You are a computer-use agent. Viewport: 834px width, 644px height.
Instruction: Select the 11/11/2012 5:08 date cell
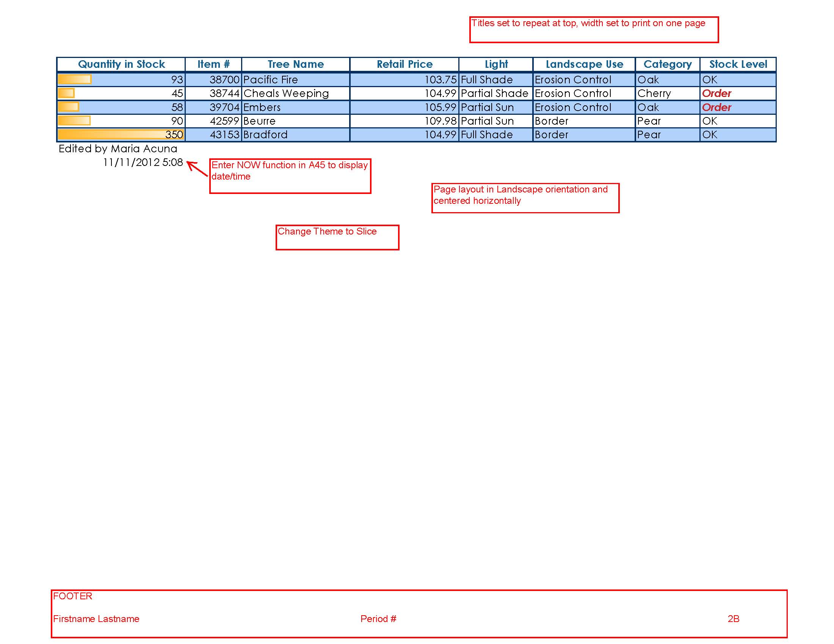coord(143,163)
